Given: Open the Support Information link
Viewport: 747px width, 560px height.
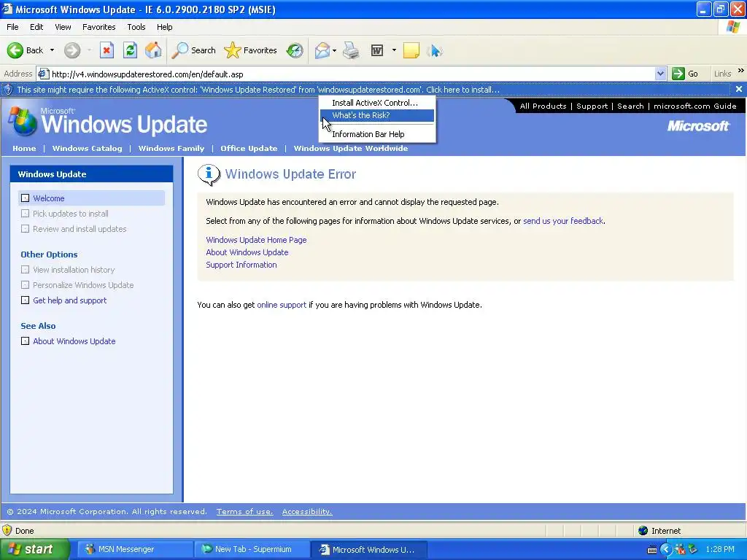Looking at the screenshot, I should click(241, 265).
